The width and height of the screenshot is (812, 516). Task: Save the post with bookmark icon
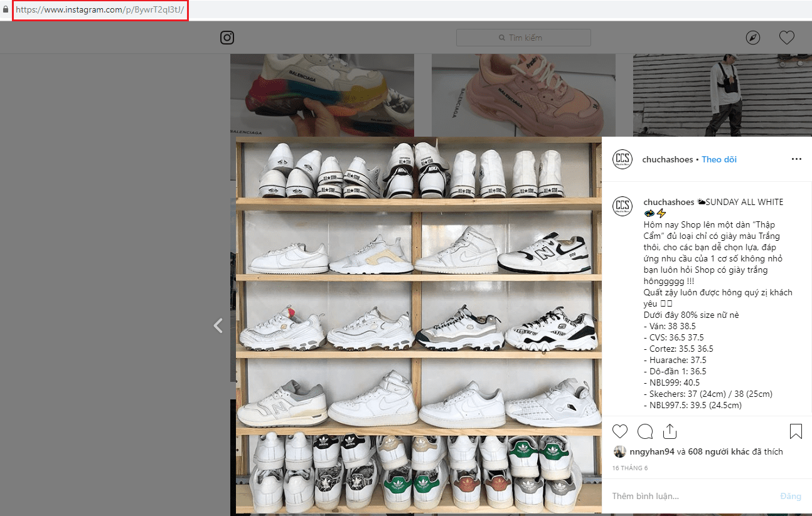click(x=796, y=431)
